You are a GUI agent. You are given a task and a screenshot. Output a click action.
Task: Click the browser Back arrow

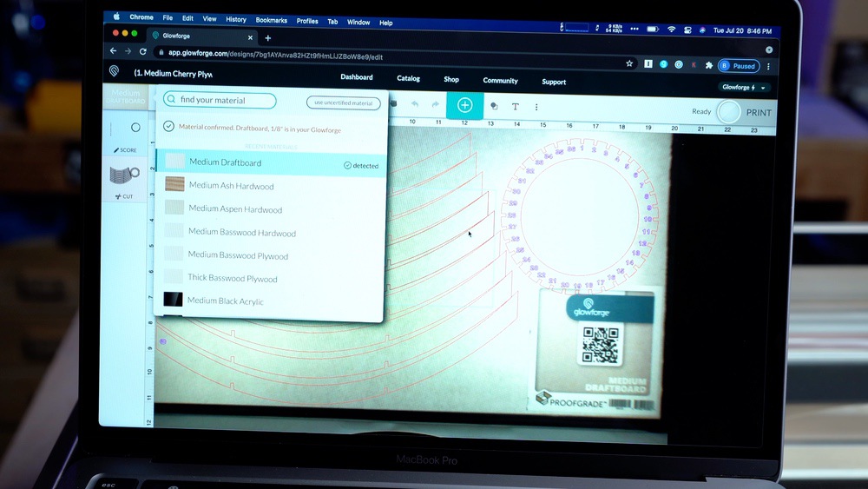(x=114, y=51)
